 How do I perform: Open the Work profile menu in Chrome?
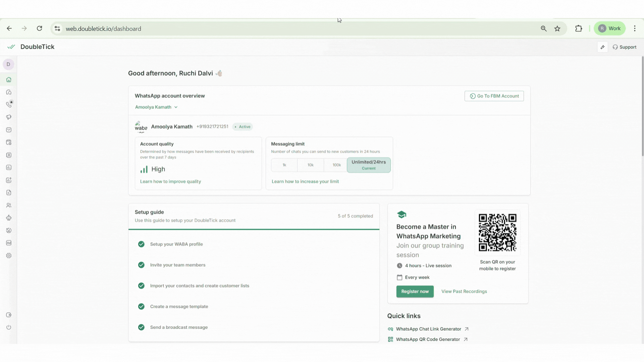tap(609, 28)
